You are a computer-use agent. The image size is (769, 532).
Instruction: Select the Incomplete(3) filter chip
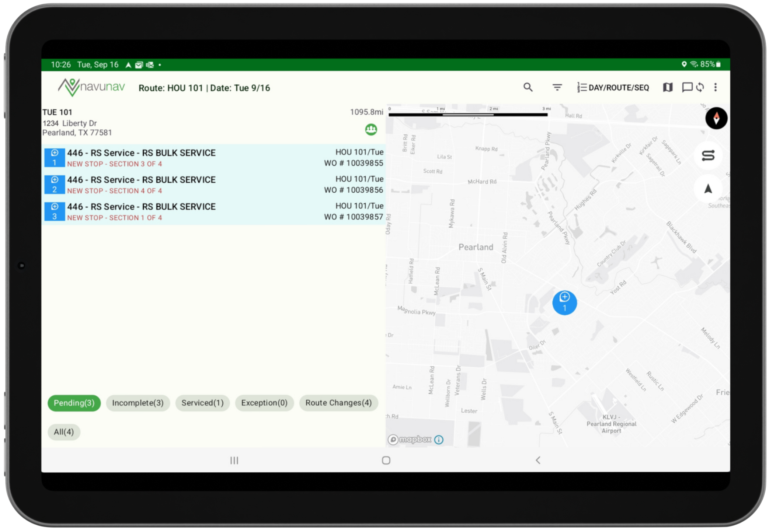click(x=138, y=403)
